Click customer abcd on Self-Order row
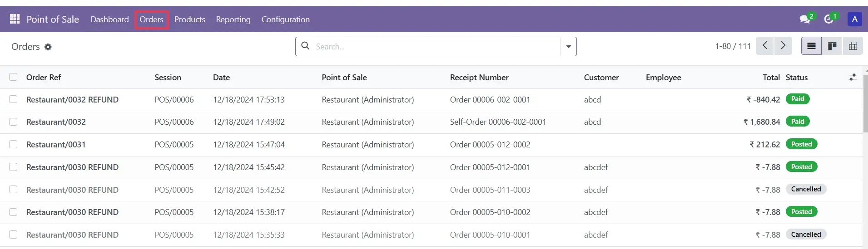The image size is (868, 249). (x=592, y=122)
